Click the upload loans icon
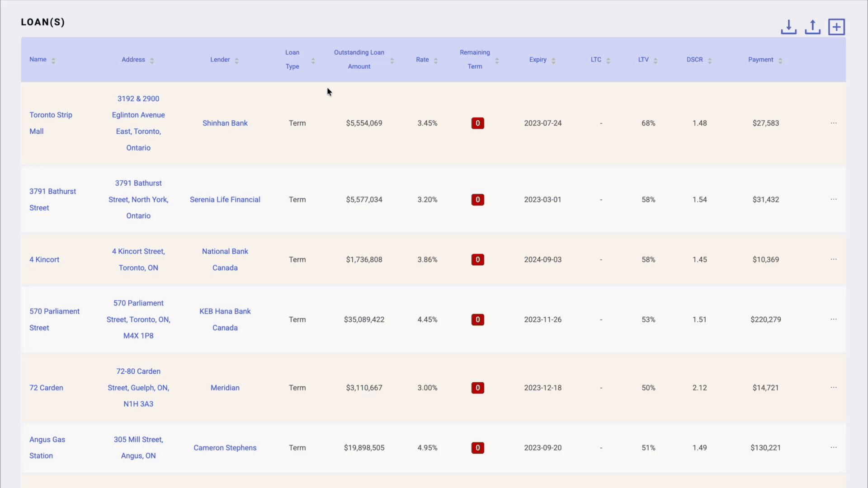This screenshot has height=488, width=868. coord(812,27)
